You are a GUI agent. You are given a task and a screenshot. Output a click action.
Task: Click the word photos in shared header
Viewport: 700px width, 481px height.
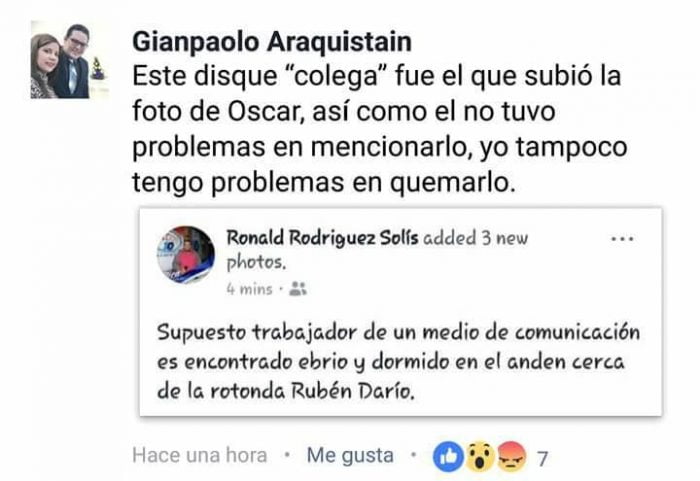[x=256, y=263]
